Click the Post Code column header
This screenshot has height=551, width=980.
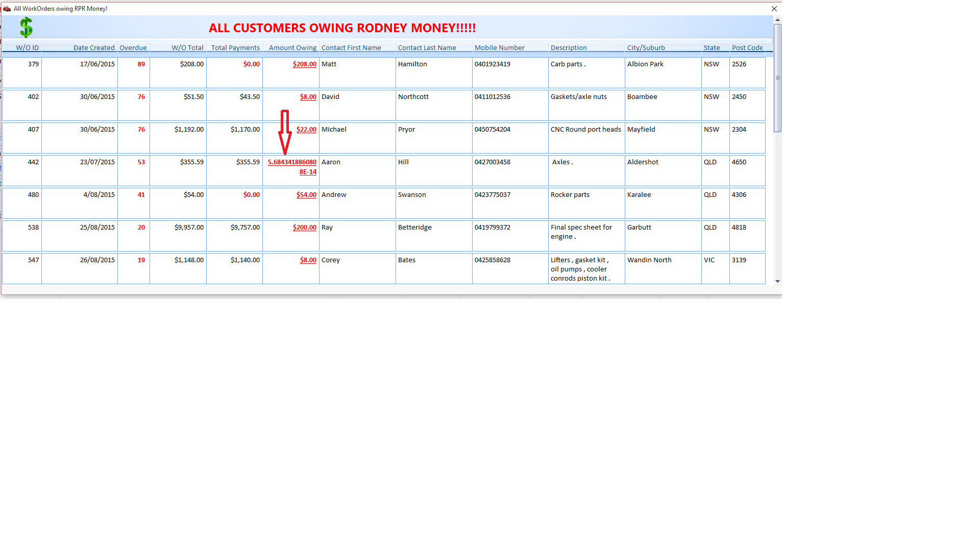click(747, 47)
